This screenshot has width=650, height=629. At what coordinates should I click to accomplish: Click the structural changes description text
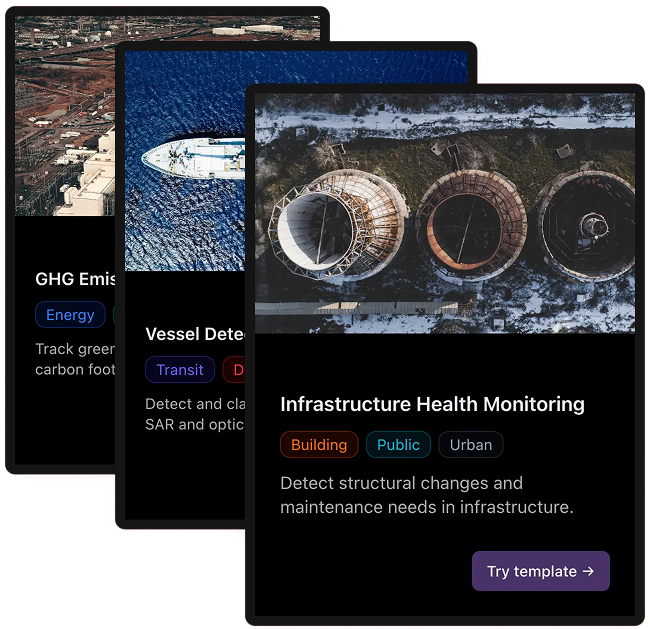(427, 495)
